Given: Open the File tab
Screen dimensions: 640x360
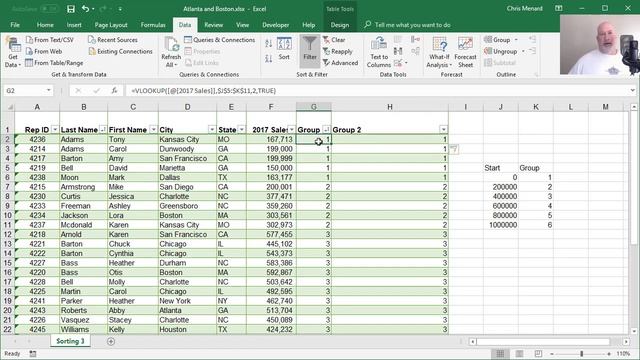Looking at the screenshot, I should pyautogui.click(x=15, y=25).
